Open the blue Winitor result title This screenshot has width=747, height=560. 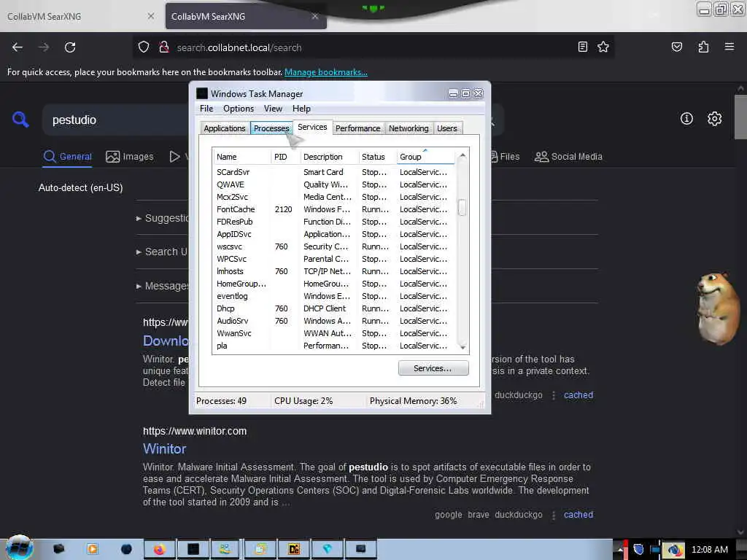164,448
